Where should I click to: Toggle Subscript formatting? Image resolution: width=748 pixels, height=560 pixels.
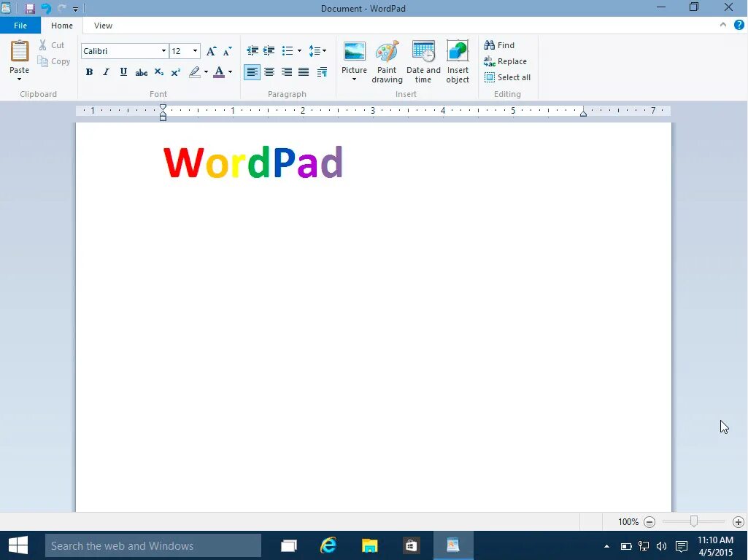159,72
